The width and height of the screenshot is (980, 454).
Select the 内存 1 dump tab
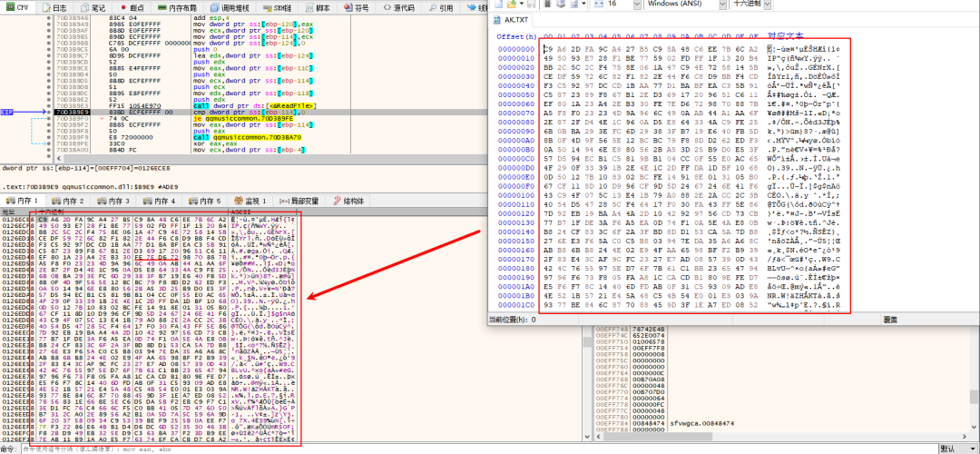[x=24, y=201]
